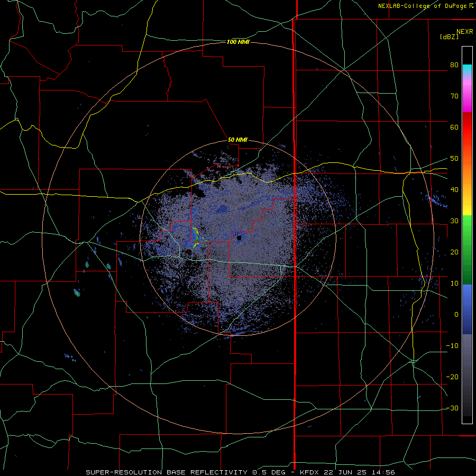476x476 pixels.
Task: Click the -20 dBZ scale value
Action: click(452, 377)
